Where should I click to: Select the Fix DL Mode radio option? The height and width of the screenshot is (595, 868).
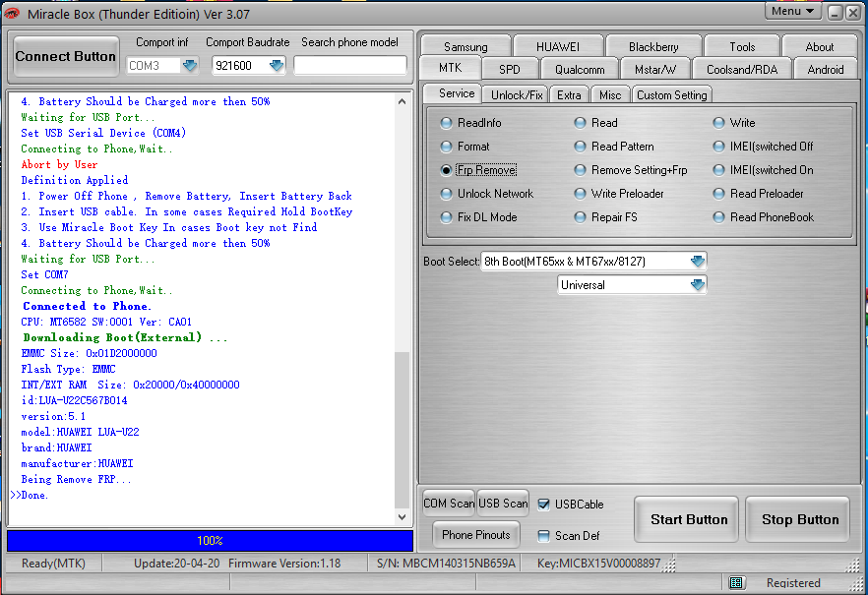click(x=446, y=217)
